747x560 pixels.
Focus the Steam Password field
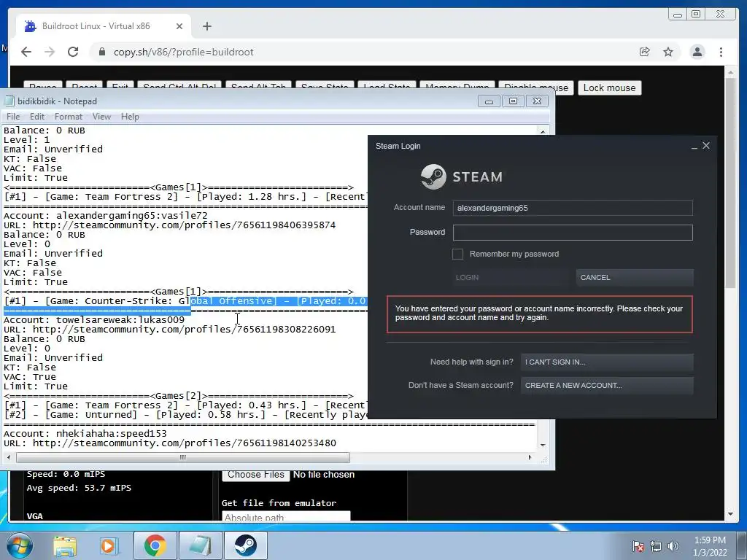pyautogui.click(x=573, y=233)
